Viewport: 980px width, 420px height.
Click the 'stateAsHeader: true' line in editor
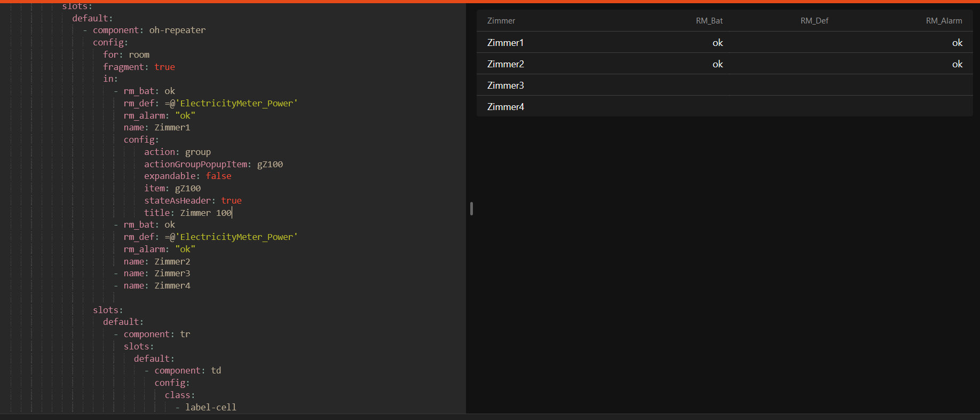click(193, 200)
